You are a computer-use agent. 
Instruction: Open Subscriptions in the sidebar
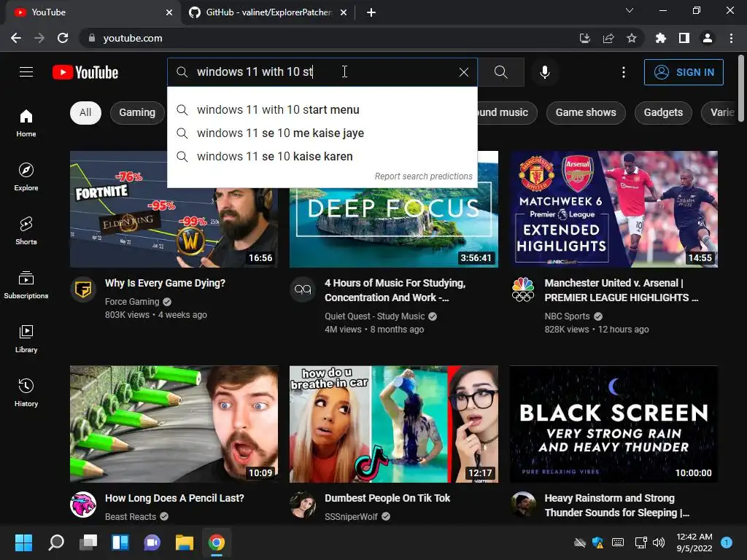pyautogui.click(x=26, y=284)
